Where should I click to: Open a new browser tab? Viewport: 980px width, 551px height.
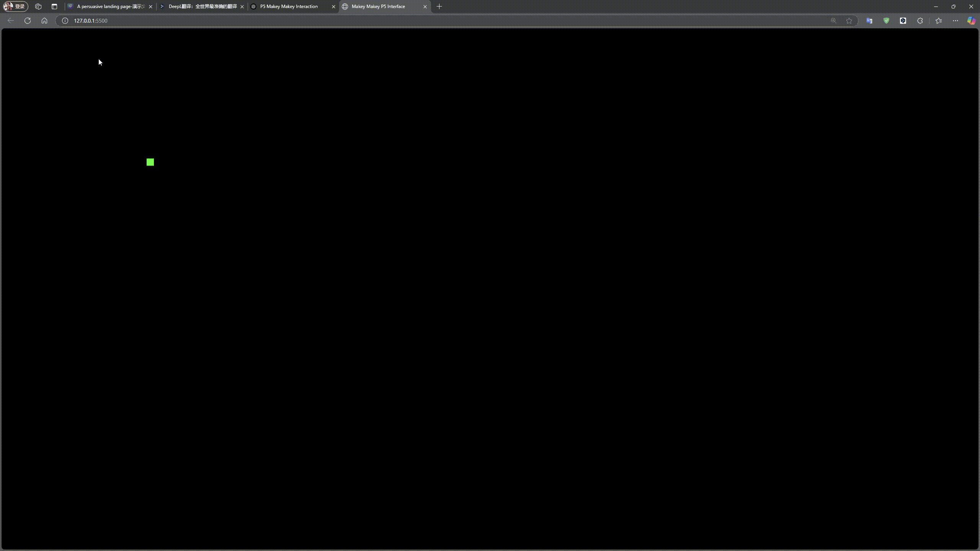(x=439, y=7)
